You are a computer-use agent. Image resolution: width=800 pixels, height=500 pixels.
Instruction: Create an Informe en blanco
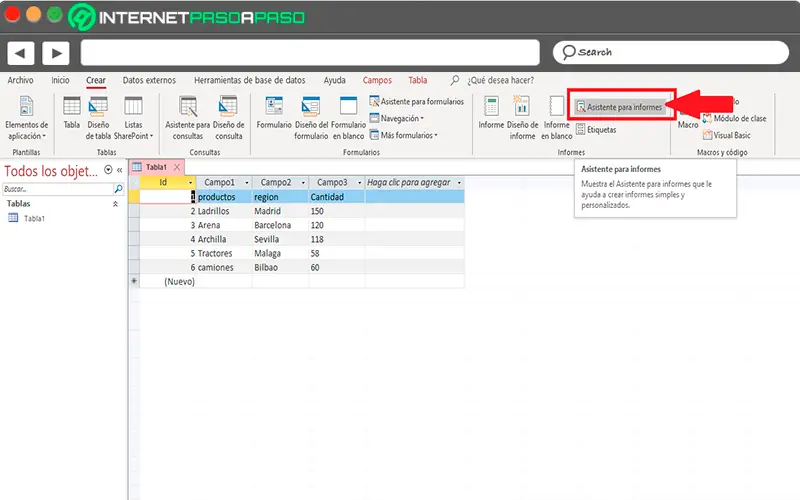(556, 118)
